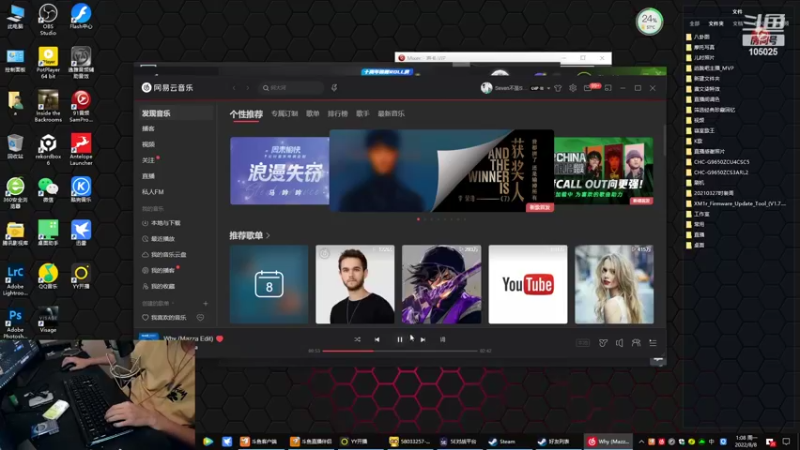Click the listen-to-identify microphone icon
800x450 pixels.
pyautogui.click(x=334, y=88)
